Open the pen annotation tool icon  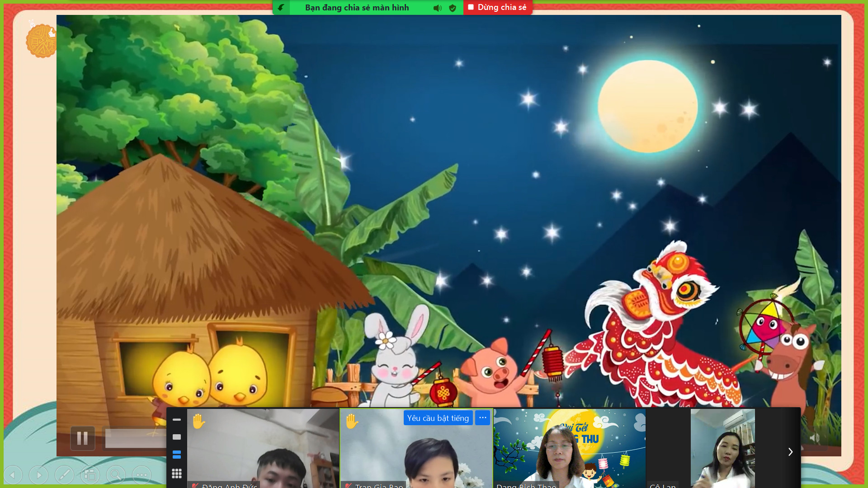(64, 475)
